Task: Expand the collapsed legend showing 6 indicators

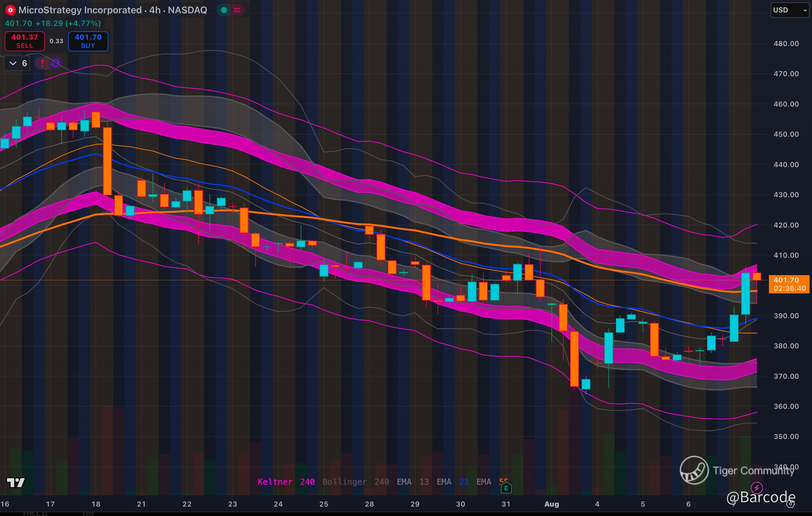Action: [x=17, y=63]
